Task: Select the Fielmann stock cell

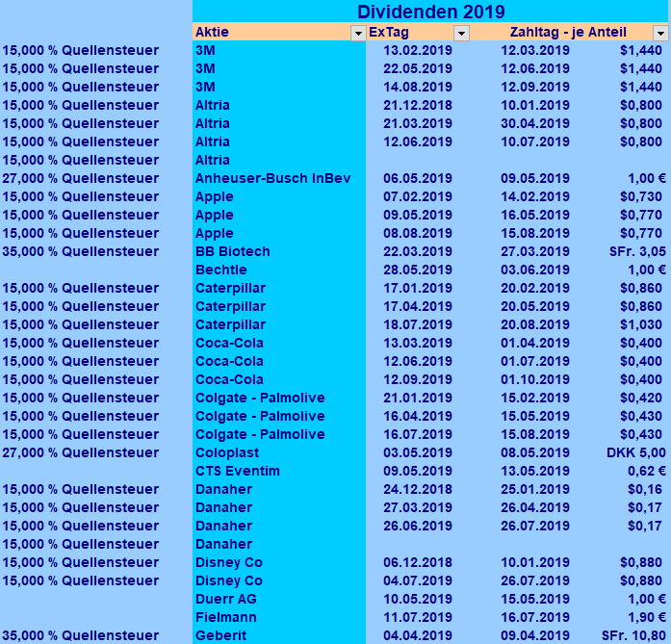Action: click(x=279, y=617)
